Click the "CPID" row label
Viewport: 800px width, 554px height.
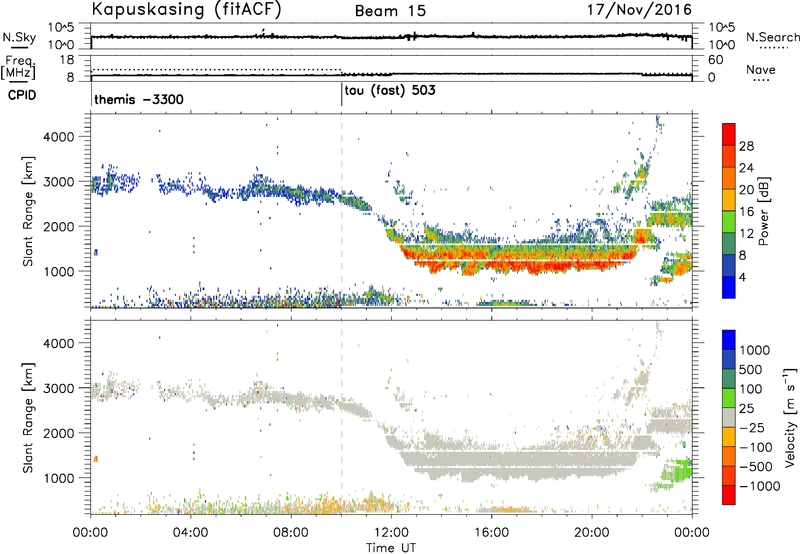(x=22, y=95)
